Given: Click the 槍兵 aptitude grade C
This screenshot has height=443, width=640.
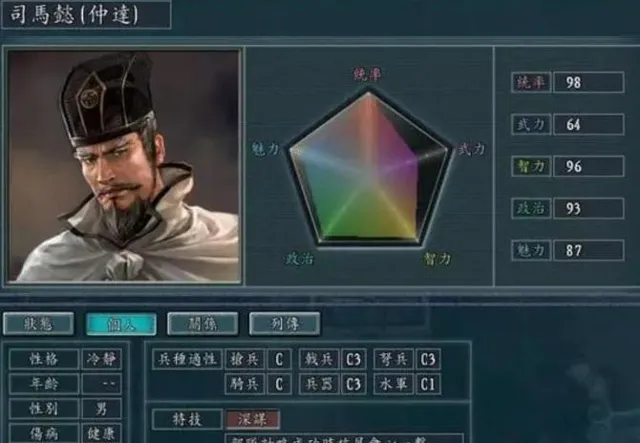Looking at the screenshot, I should click(279, 359).
